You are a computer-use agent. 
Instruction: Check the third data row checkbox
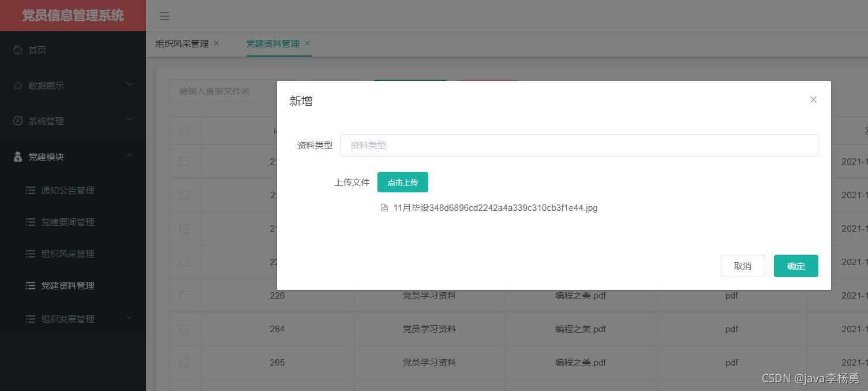pos(184,229)
